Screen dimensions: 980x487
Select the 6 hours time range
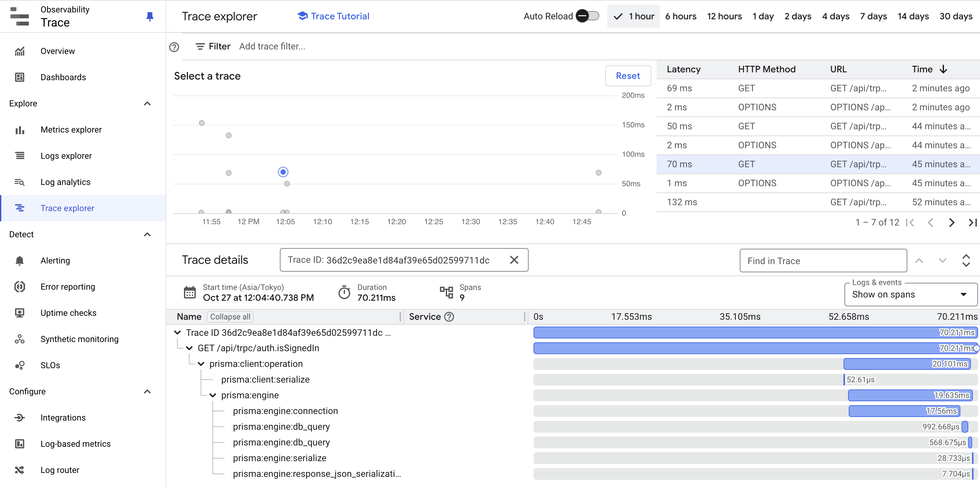[680, 16]
